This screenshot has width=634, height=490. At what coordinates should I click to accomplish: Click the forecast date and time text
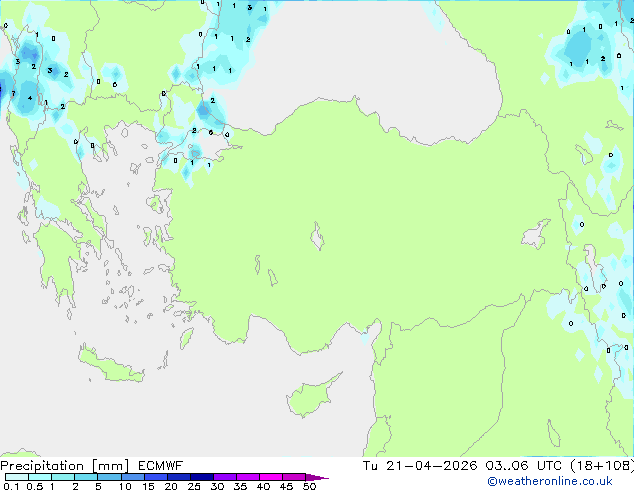(450, 465)
